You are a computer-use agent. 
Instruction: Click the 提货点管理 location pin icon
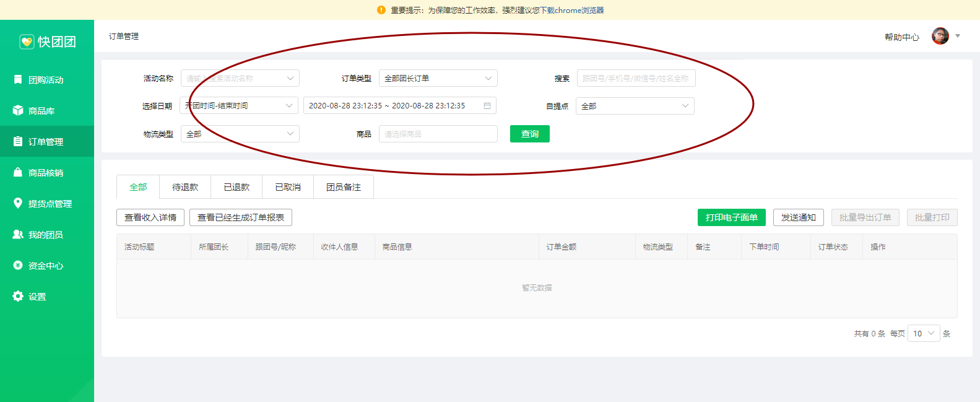tap(18, 203)
